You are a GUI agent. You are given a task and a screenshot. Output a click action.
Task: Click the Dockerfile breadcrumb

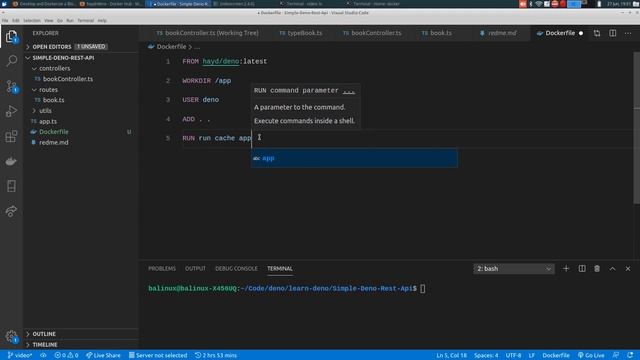point(171,47)
